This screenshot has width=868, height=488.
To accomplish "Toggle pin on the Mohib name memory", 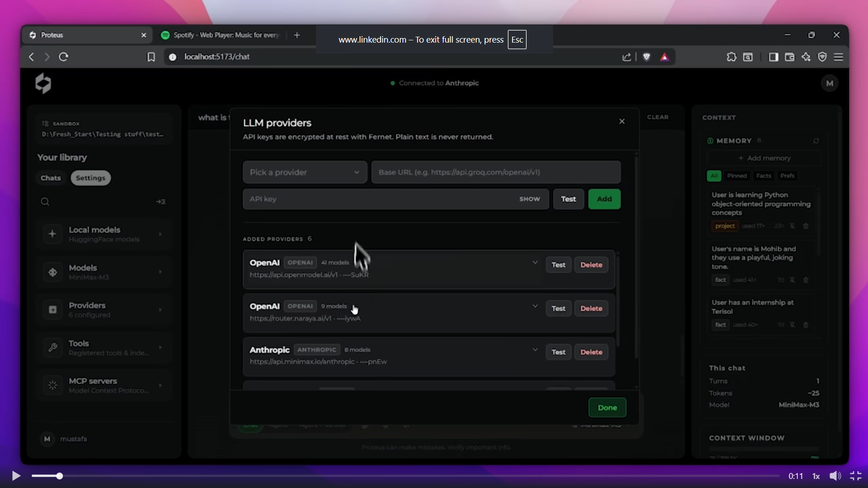I will tap(792, 280).
